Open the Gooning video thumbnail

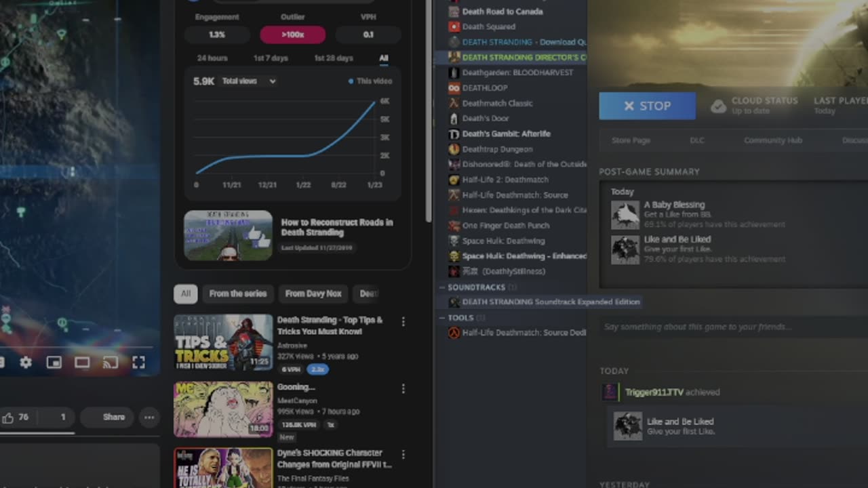[223, 409]
